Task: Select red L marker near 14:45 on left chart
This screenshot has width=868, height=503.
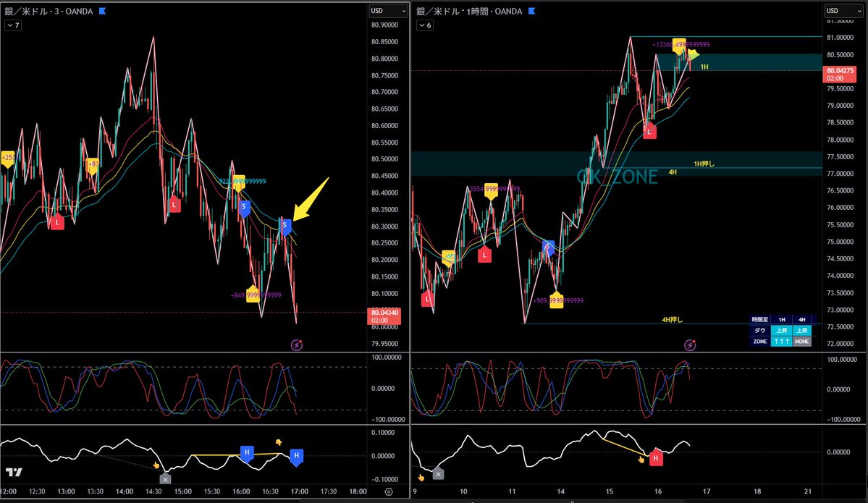Action: point(174,204)
